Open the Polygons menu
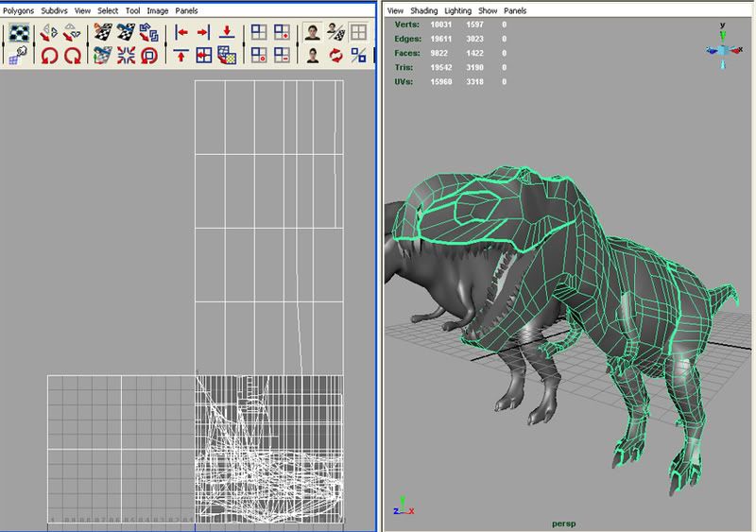The image size is (756, 532). [20, 9]
